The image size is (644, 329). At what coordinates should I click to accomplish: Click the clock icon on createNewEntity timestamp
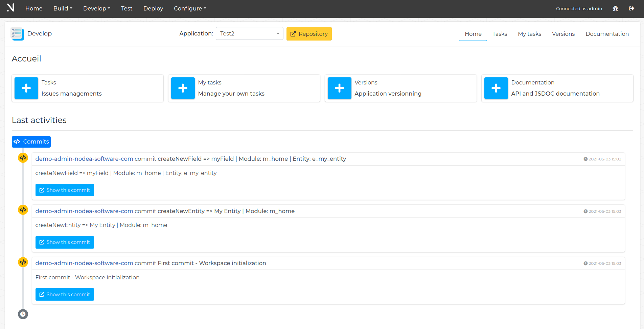pos(585,211)
